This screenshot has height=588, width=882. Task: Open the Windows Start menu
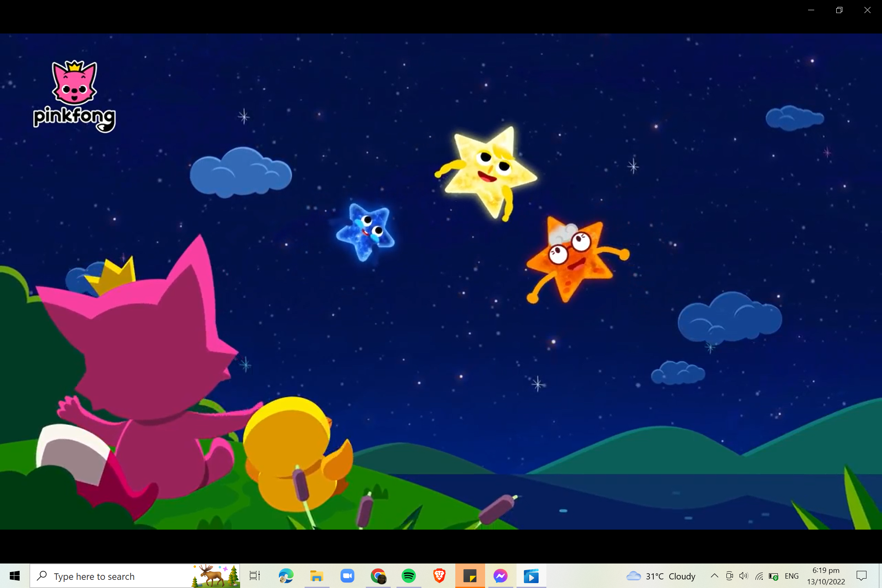pos(15,576)
